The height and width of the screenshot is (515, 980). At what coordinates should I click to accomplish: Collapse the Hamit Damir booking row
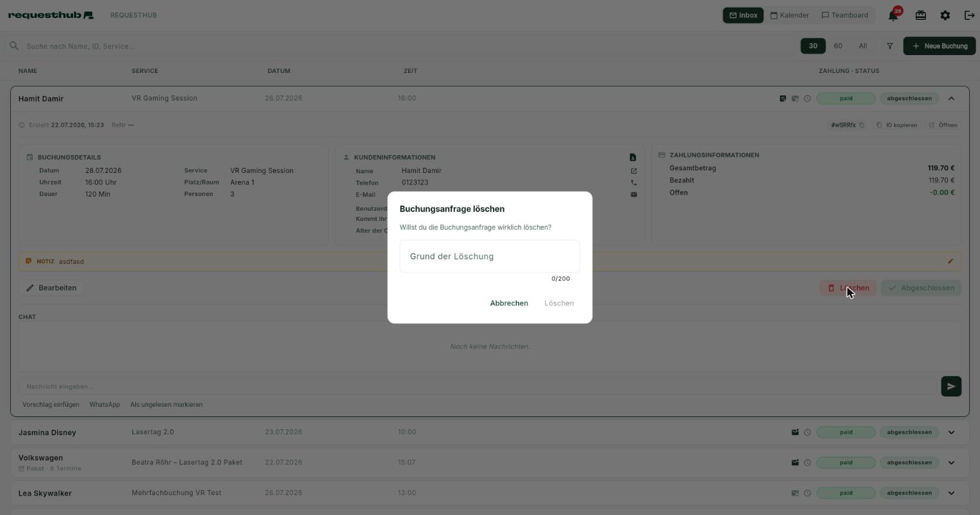(951, 99)
